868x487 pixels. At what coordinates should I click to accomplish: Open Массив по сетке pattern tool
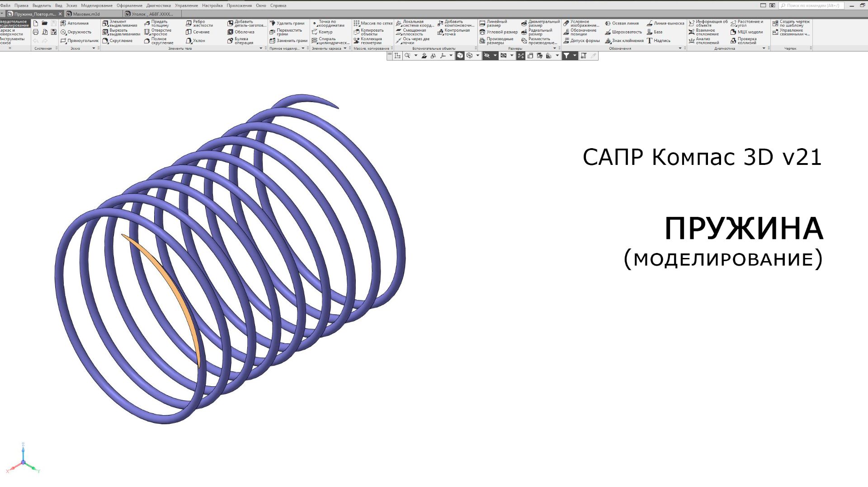(x=373, y=23)
